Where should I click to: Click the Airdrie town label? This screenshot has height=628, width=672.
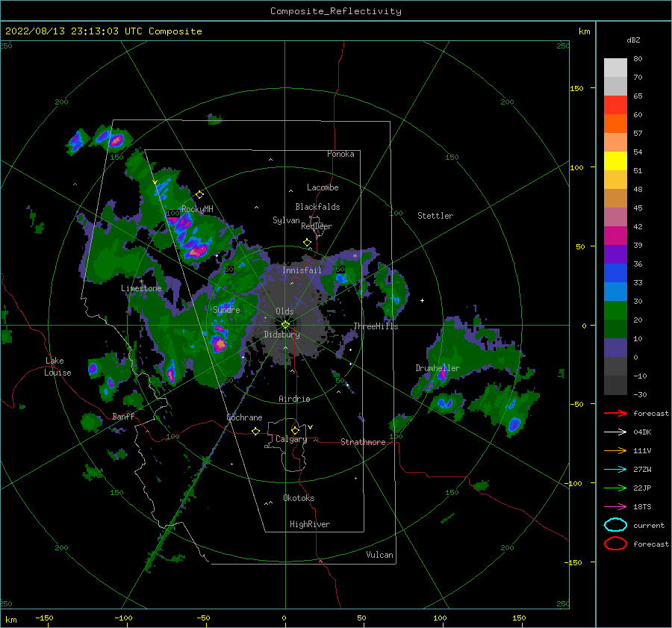tap(294, 399)
